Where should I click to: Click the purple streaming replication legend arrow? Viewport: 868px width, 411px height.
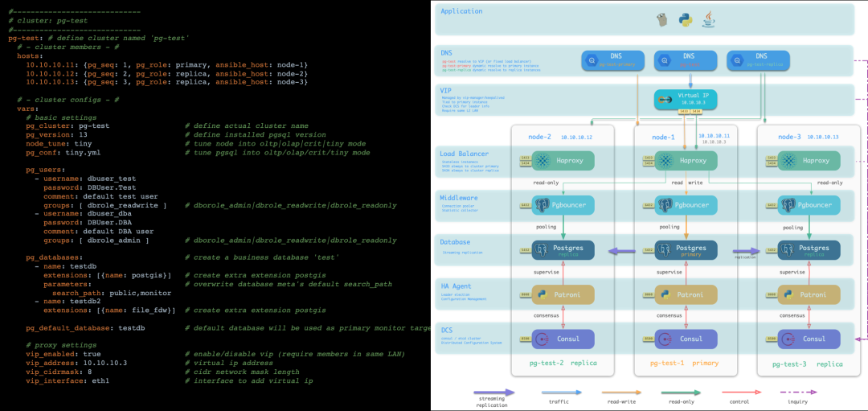click(x=495, y=392)
